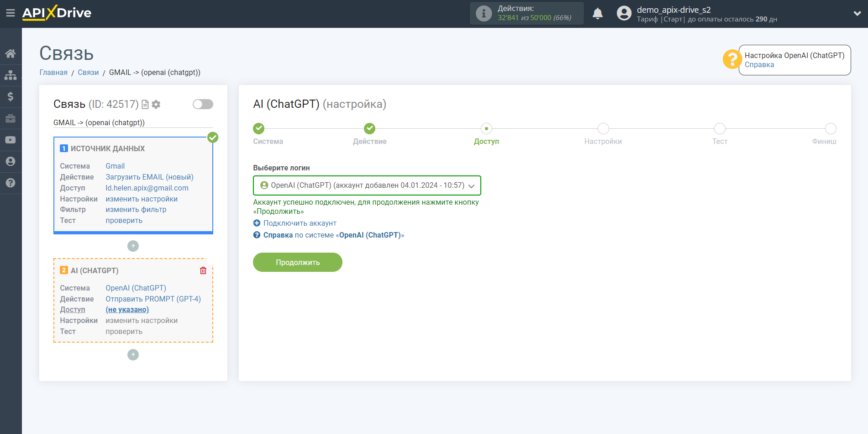
Task: Click ld.helen.apix@gmail.com access link
Action: 147,188
